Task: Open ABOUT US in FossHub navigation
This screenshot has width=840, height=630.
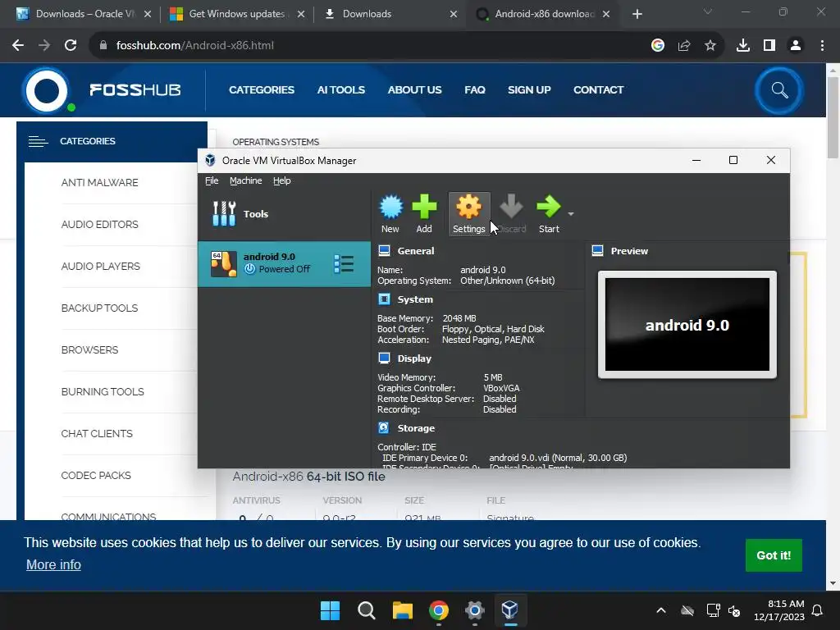Action: tap(414, 90)
